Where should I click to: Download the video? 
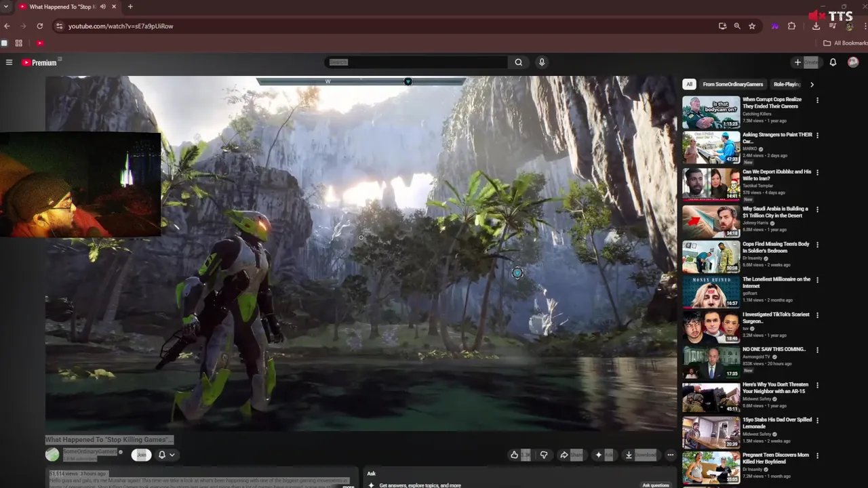[x=641, y=455]
